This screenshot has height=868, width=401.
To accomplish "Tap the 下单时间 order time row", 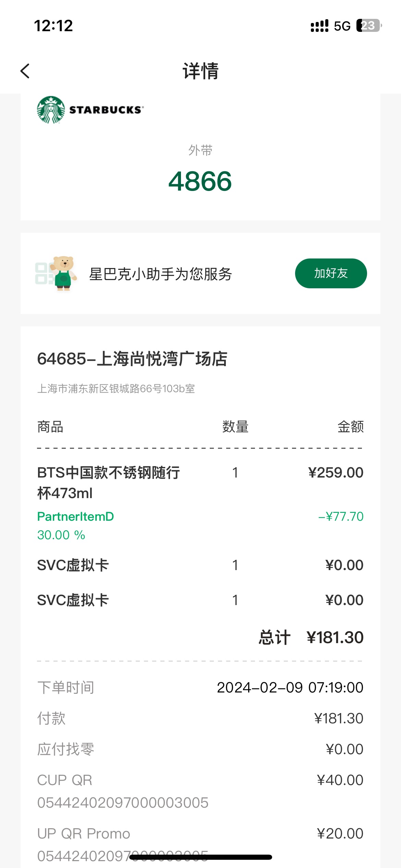I will (x=200, y=687).
